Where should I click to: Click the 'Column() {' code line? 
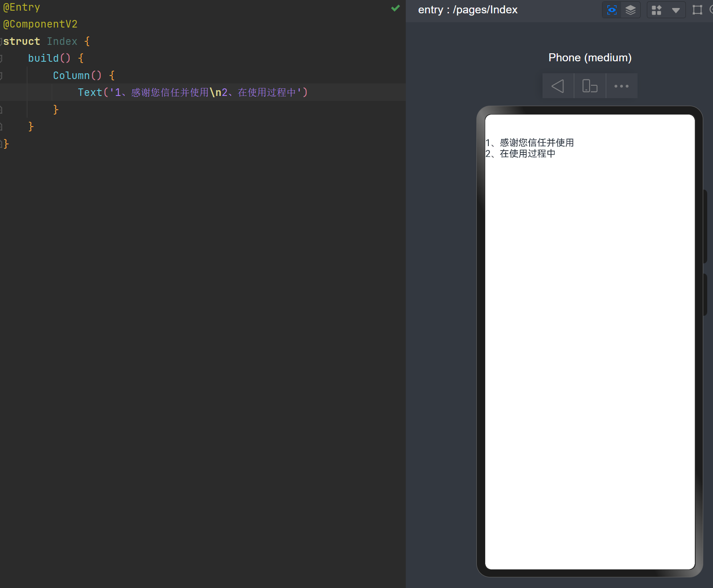coord(84,75)
